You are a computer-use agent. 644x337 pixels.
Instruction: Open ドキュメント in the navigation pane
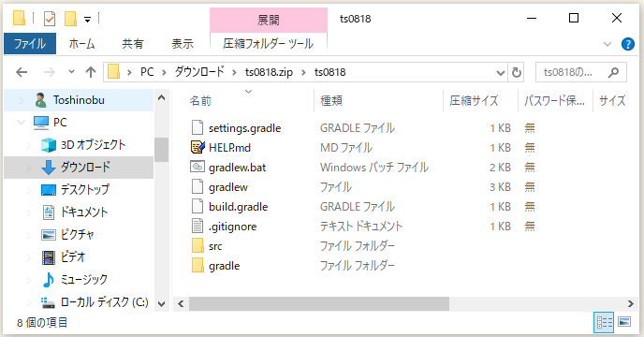tap(84, 212)
